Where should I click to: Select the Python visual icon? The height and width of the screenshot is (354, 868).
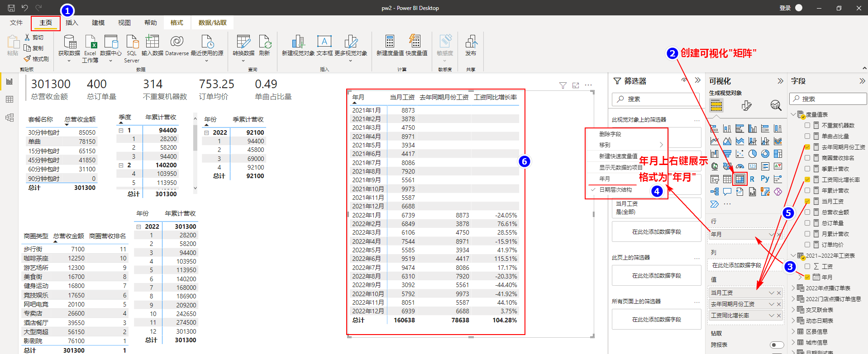tap(765, 179)
